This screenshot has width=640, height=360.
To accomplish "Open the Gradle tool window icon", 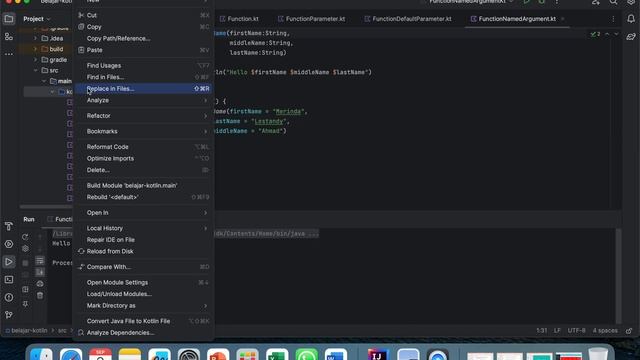I will (x=631, y=37).
